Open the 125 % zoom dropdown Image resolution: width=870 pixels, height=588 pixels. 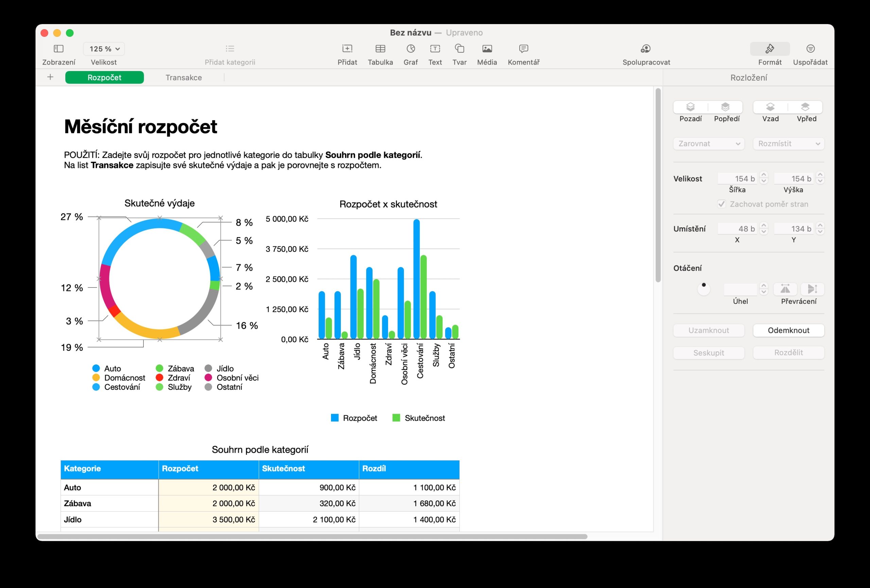point(104,49)
